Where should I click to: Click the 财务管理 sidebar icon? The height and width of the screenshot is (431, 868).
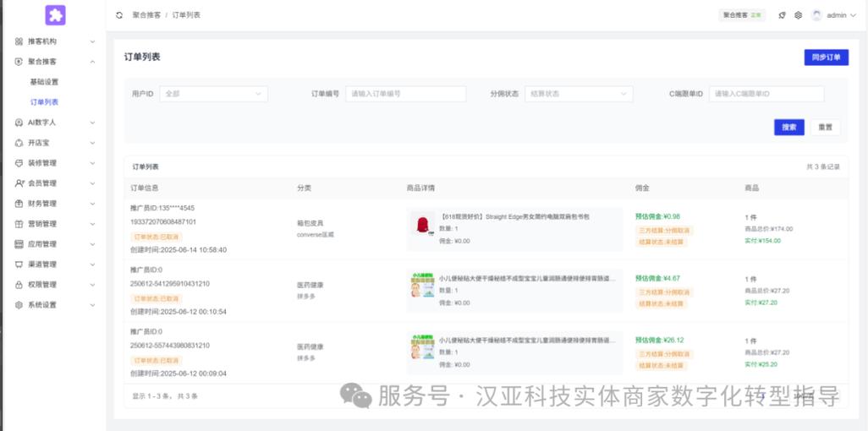[x=19, y=204]
